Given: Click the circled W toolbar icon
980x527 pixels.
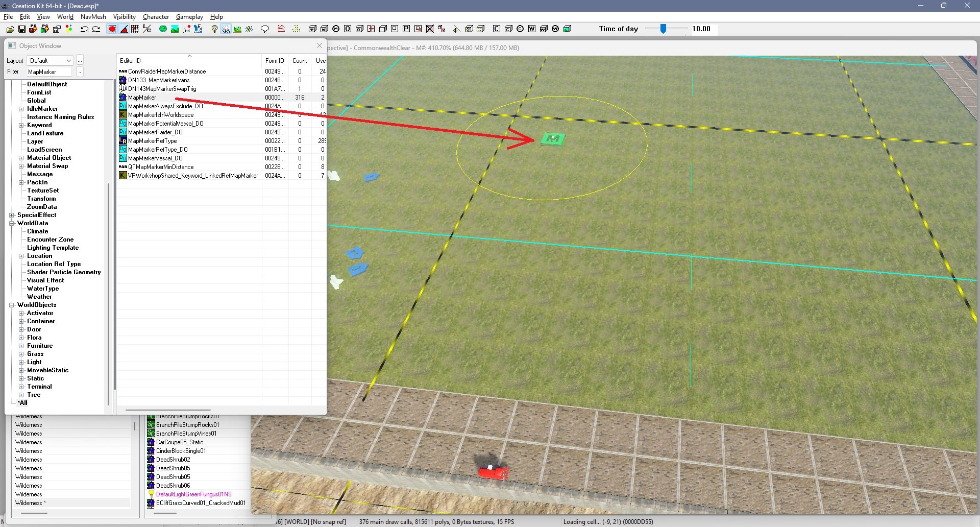Looking at the screenshot, I should tap(555, 29).
